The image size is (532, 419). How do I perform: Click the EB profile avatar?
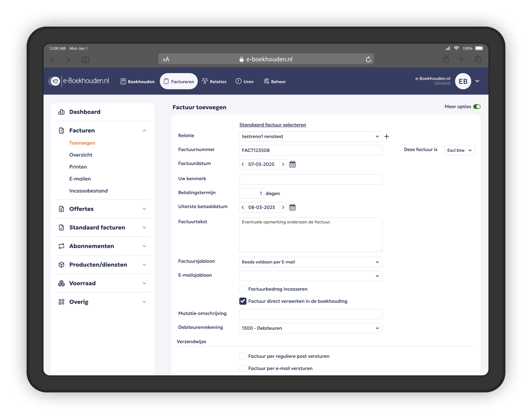point(463,81)
